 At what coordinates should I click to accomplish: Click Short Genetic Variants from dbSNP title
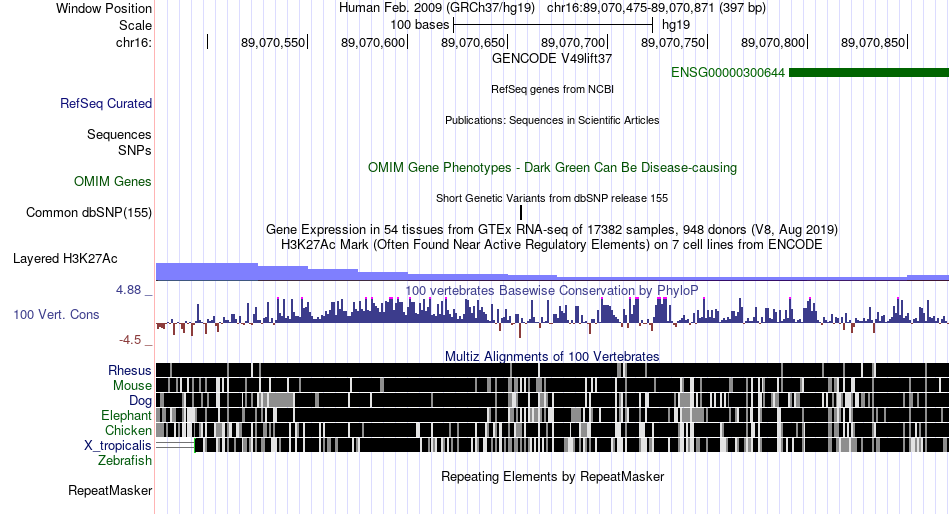point(552,198)
